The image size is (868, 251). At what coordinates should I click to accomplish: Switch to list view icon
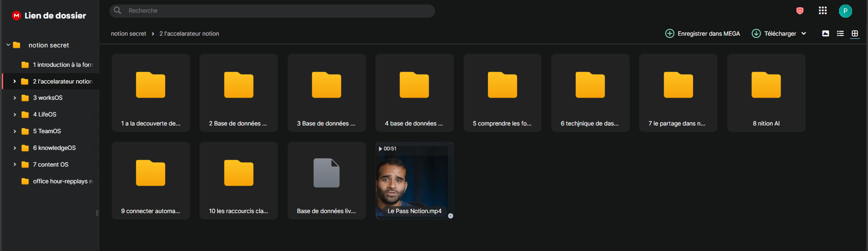[840, 33]
